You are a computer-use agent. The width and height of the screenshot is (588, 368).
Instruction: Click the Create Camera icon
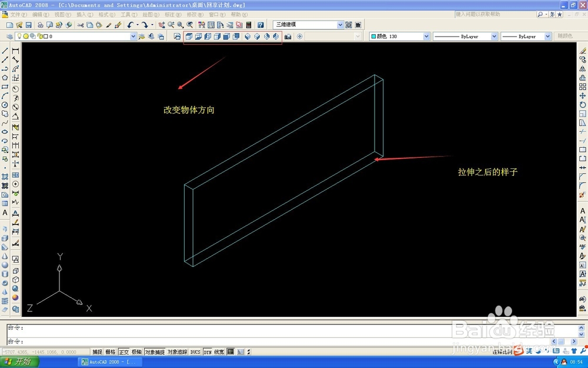[x=288, y=37]
